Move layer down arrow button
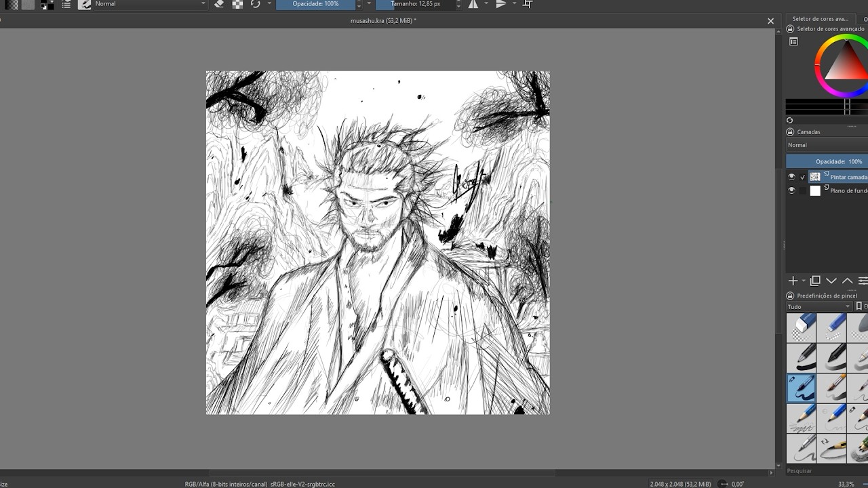Image resolution: width=868 pixels, height=488 pixels. [x=831, y=281]
